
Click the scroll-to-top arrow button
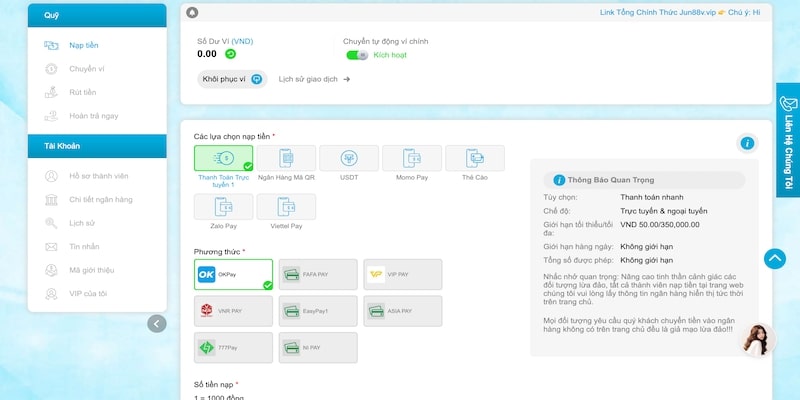click(775, 258)
